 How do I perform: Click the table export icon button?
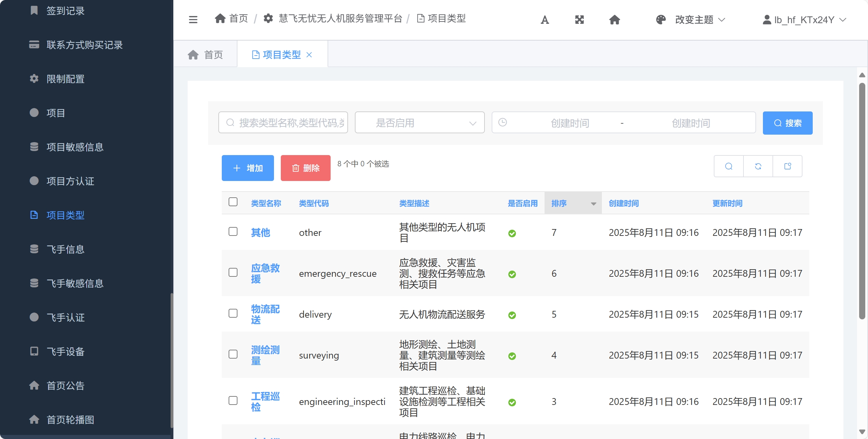point(787,166)
